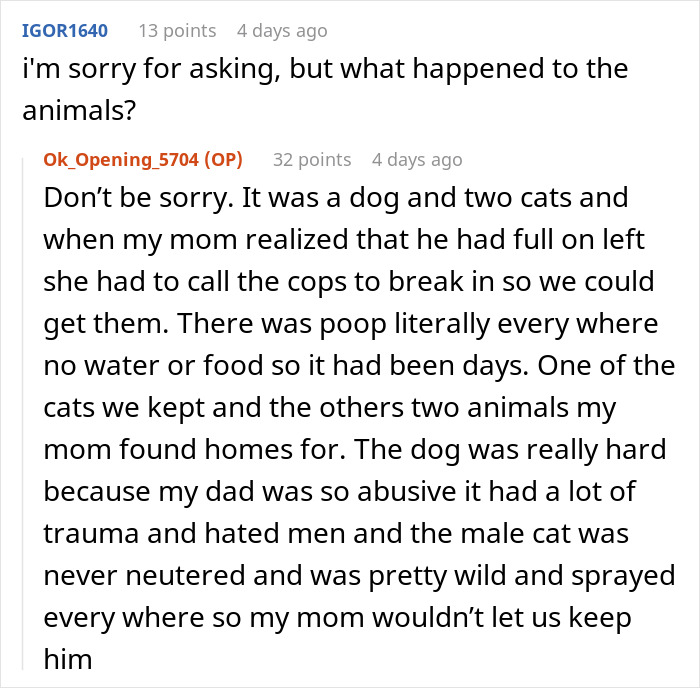Image resolution: width=700 pixels, height=688 pixels.
Task: Open the timestamp on the OP's reply
Action: tap(417, 160)
